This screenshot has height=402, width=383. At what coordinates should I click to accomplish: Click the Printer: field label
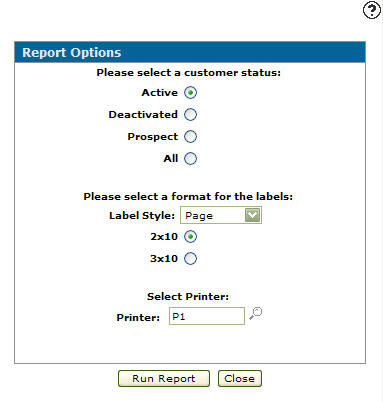pos(138,317)
